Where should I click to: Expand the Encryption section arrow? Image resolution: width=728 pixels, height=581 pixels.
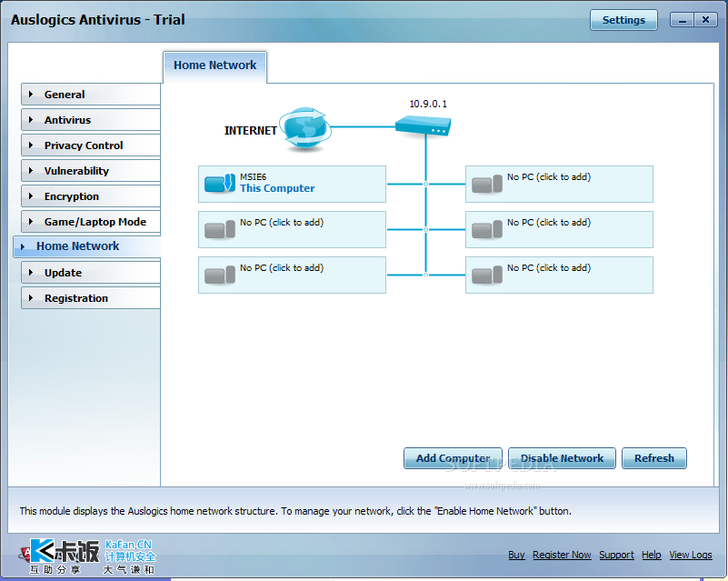click(31, 196)
